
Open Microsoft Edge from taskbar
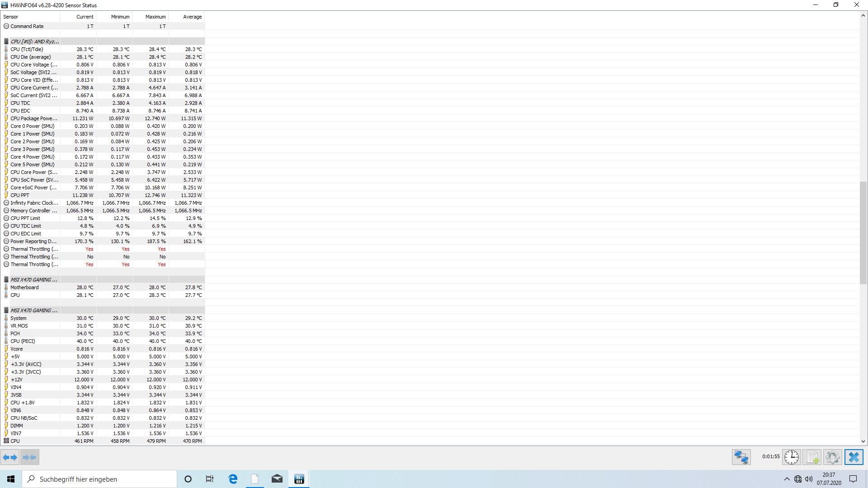click(x=233, y=479)
